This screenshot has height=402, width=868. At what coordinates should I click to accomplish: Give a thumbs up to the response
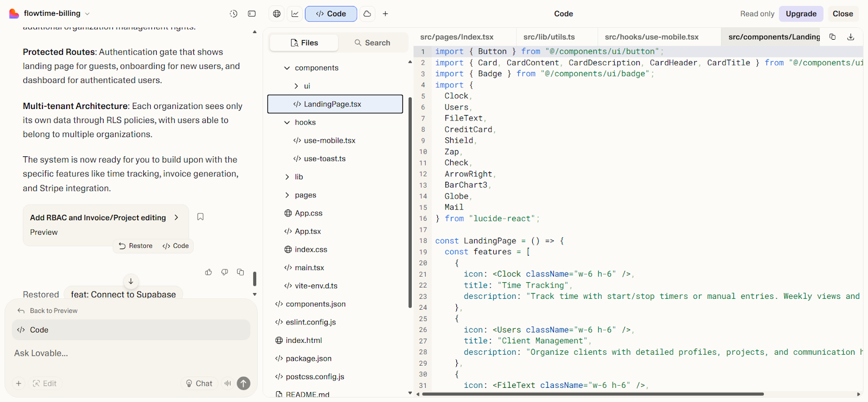(208, 272)
